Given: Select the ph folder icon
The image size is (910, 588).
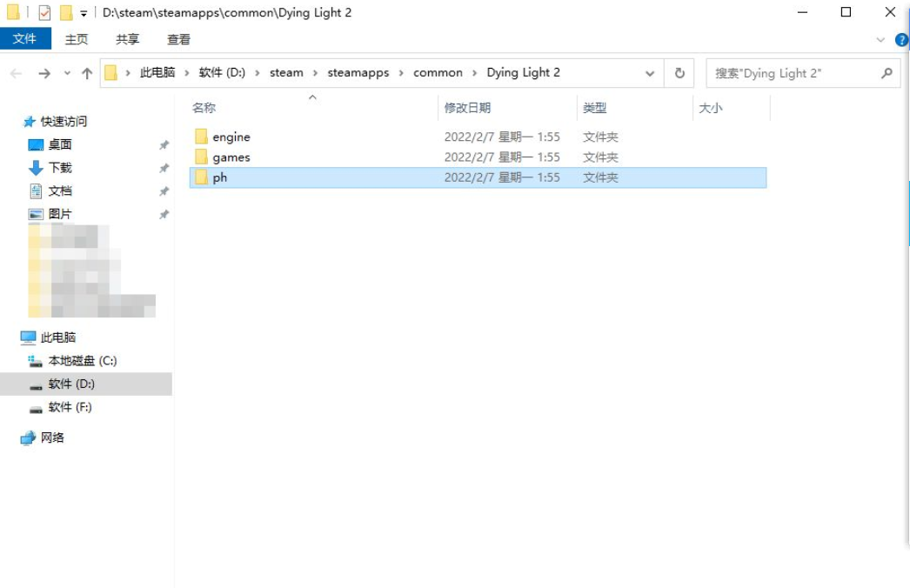Looking at the screenshot, I should click(201, 177).
